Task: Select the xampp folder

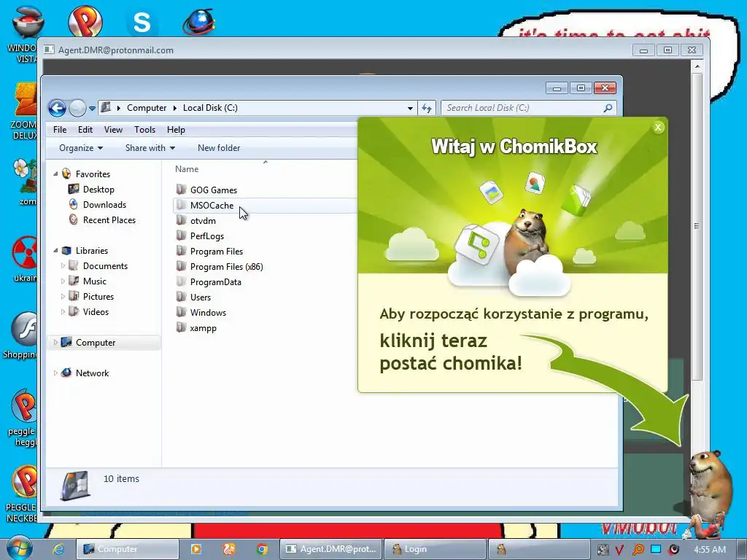Action: (203, 327)
